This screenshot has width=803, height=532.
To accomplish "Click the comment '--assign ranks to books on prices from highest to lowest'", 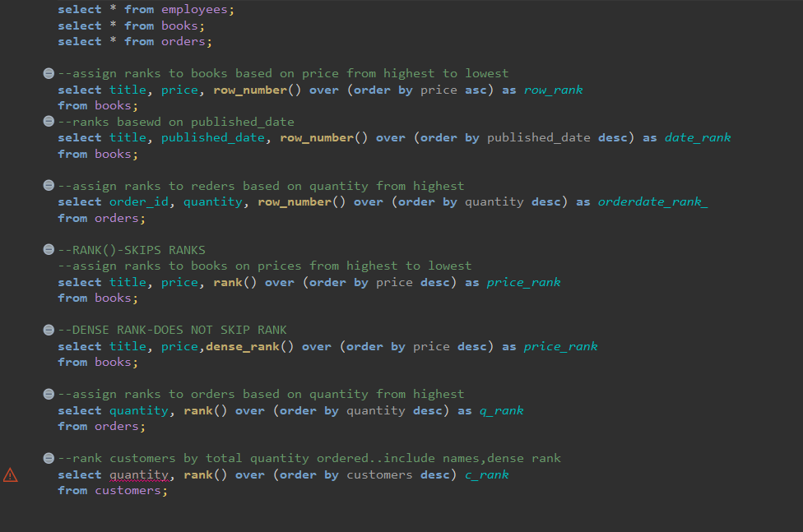I will (264, 266).
